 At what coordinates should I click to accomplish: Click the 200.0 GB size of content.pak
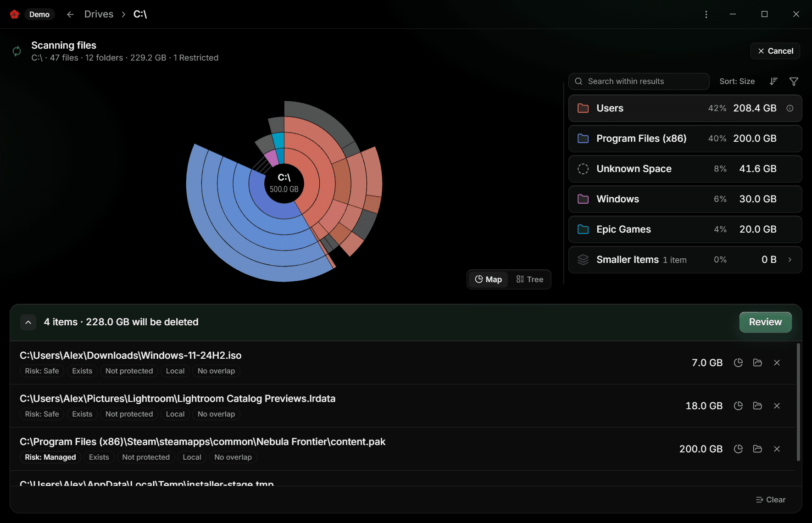[x=701, y=449]
